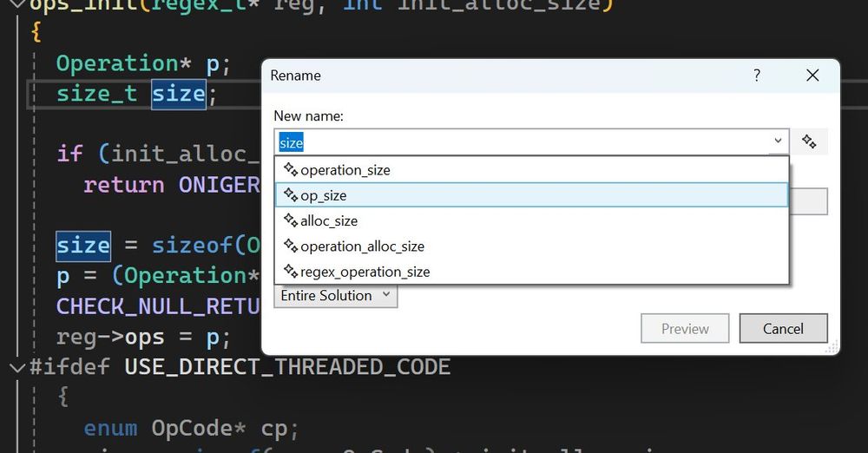
Task: Click the Operation* type in declaration
Action: click(123, 63)
